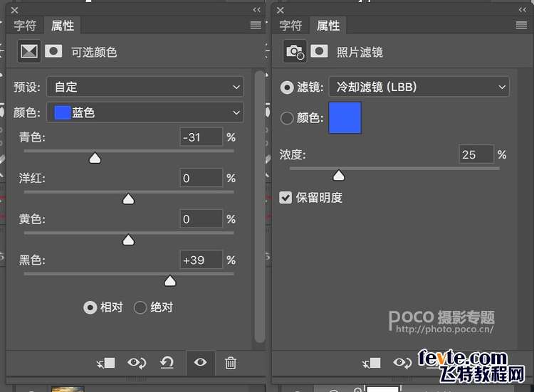Click 洋红 slider handle

(x=128, y=199)
